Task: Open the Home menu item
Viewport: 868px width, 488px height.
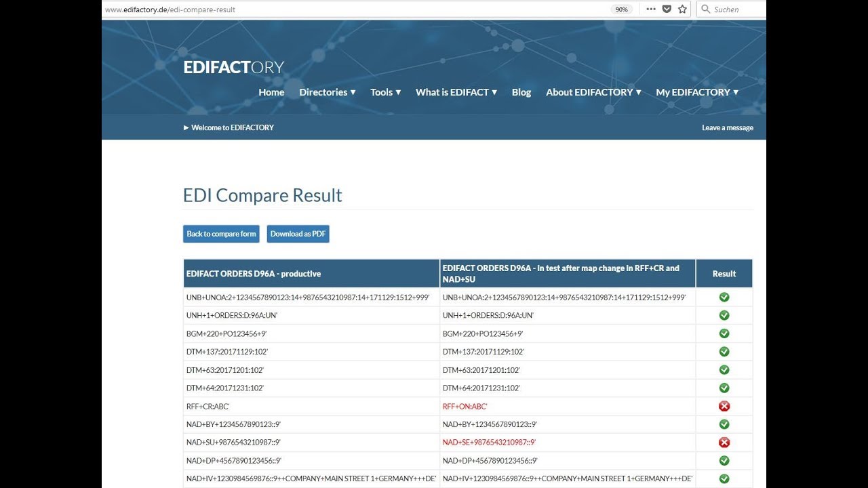Action: [x=271, y=92]
